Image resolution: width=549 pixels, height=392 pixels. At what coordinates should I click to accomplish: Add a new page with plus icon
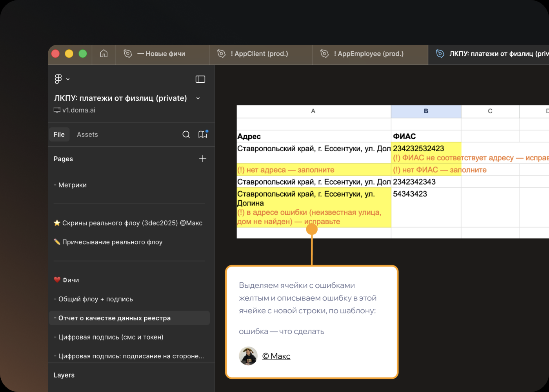(202, 159)
